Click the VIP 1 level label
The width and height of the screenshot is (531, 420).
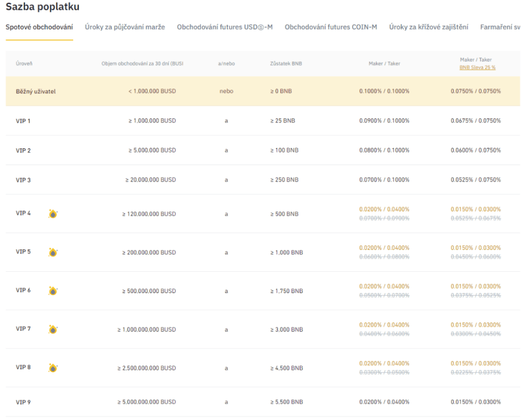[x=23, y=121]
